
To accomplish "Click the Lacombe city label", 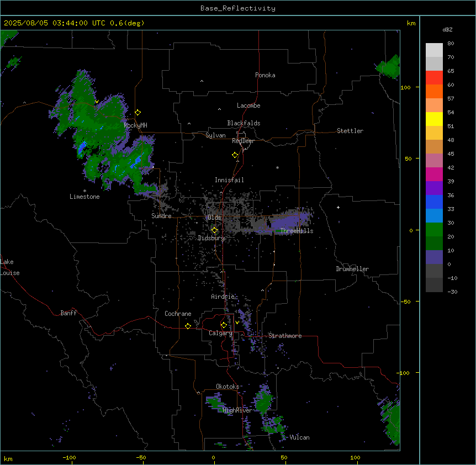I will click(x=248, y=105).
